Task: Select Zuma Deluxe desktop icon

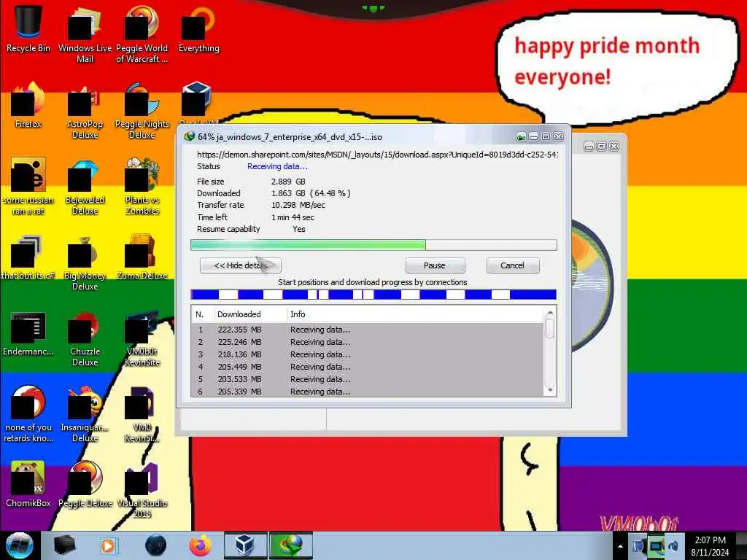Action: tap(142, 256)
